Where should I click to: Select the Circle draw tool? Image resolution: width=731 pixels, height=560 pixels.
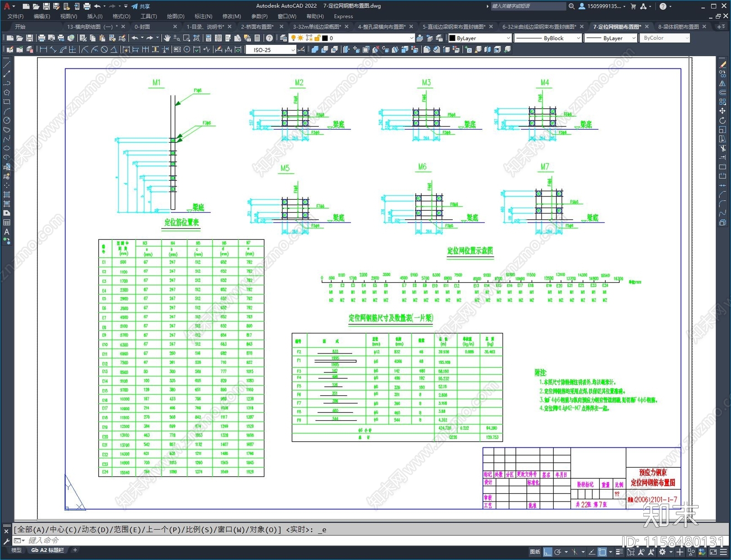click(6, 120)
